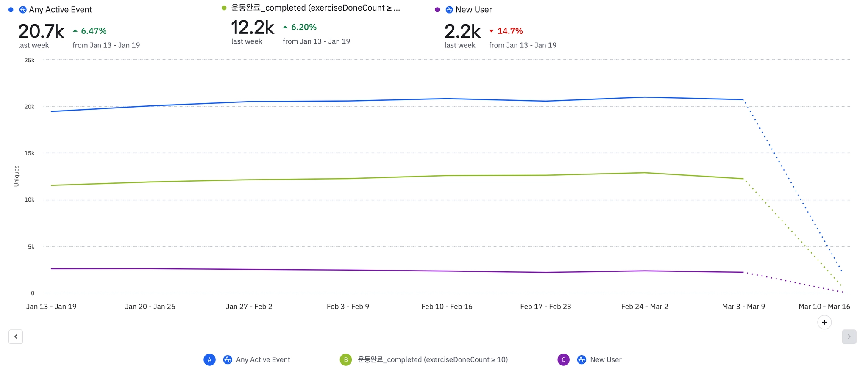Viewport: 868px width, 373px height.
Task: Click the 20.7k Any Active Event metric
Action: coord(41,31)
